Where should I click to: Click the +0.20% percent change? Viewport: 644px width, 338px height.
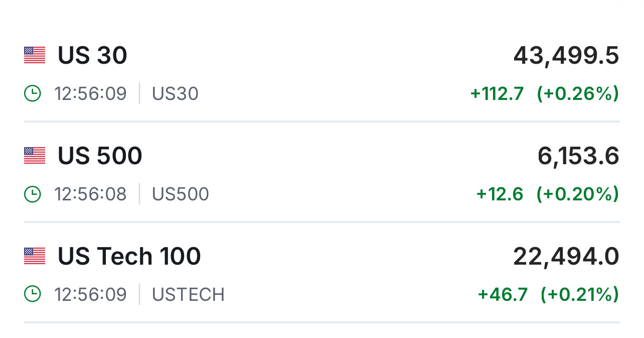(x=577, y=194)
